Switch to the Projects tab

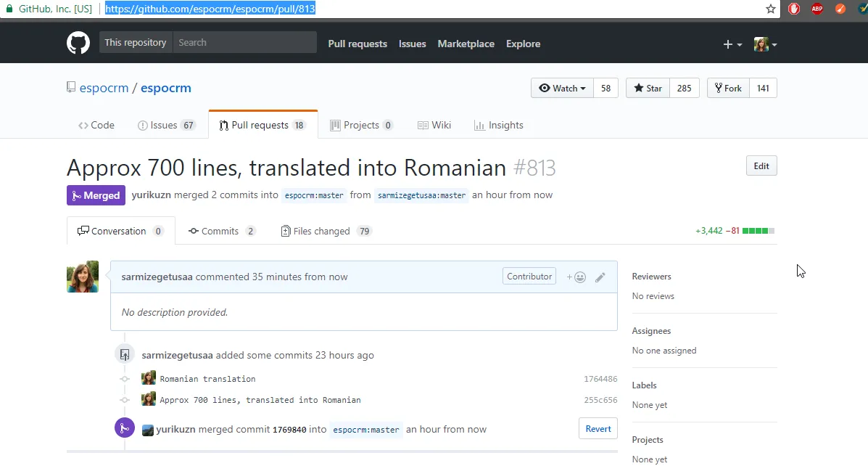pyautogui.click(x=361, y=126)
